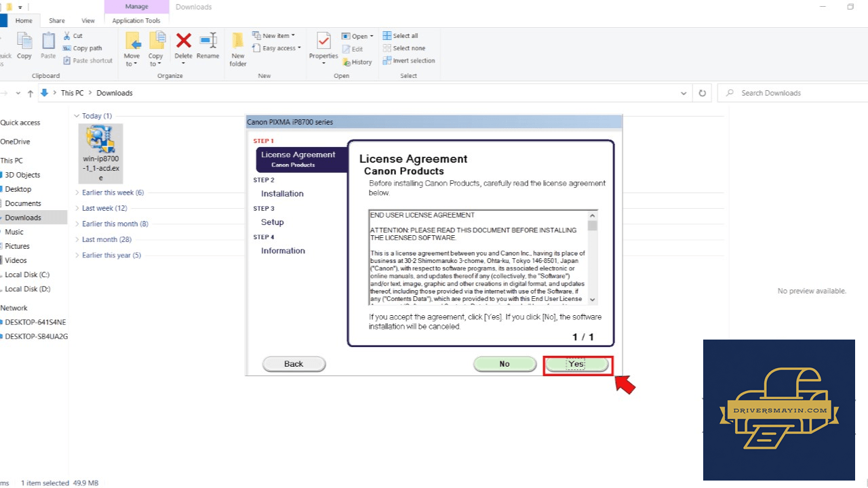Click Copy path in the ribbon

click(x=82, y=48)
